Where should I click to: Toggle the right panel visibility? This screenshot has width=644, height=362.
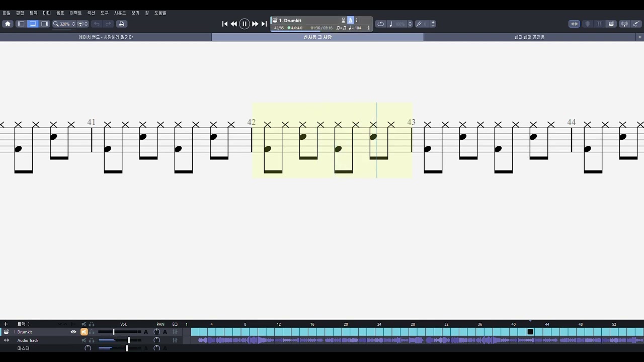tap(45, 24)
